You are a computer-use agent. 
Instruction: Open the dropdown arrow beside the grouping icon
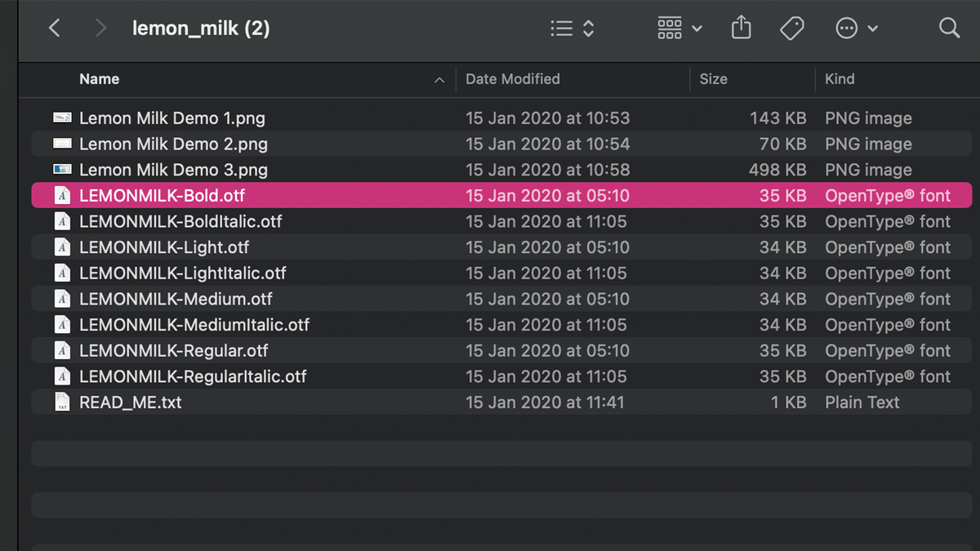coord(697,28)
